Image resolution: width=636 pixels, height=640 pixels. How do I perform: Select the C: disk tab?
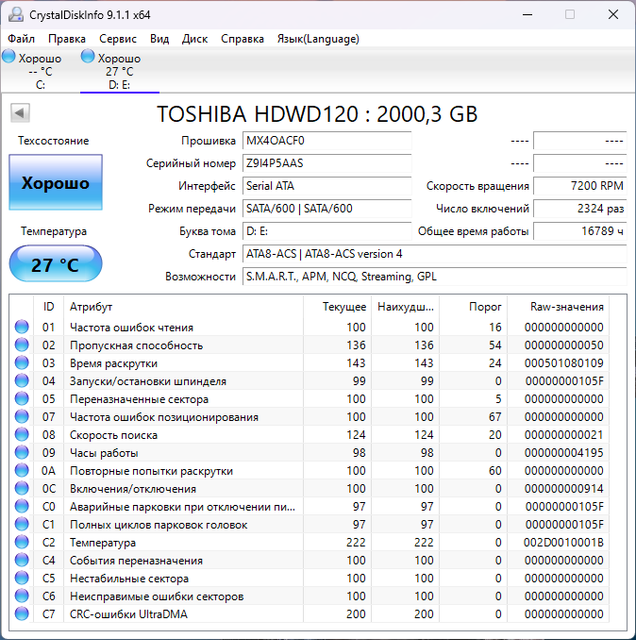point(40,70)
